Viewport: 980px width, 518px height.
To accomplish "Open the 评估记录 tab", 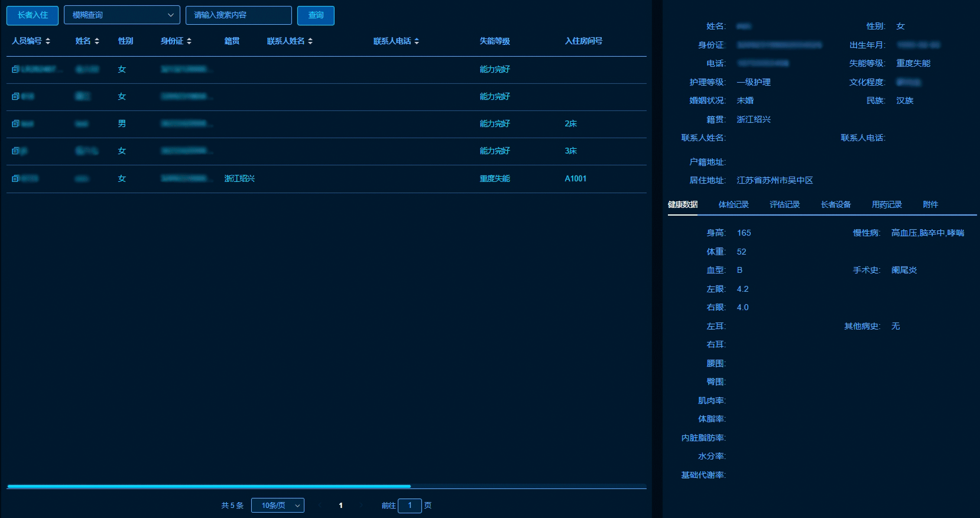I will 784,204.
